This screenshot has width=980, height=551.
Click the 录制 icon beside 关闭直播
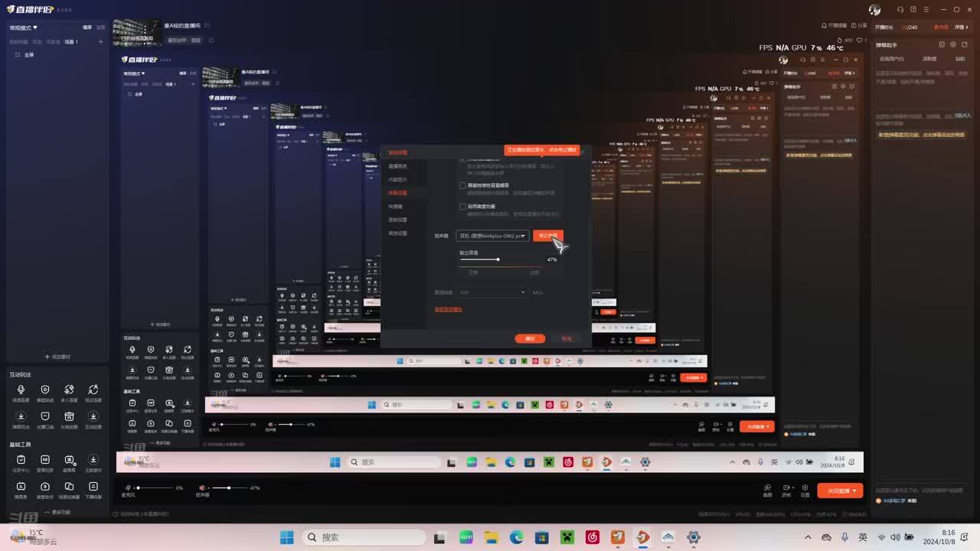[x=786, y=488]
